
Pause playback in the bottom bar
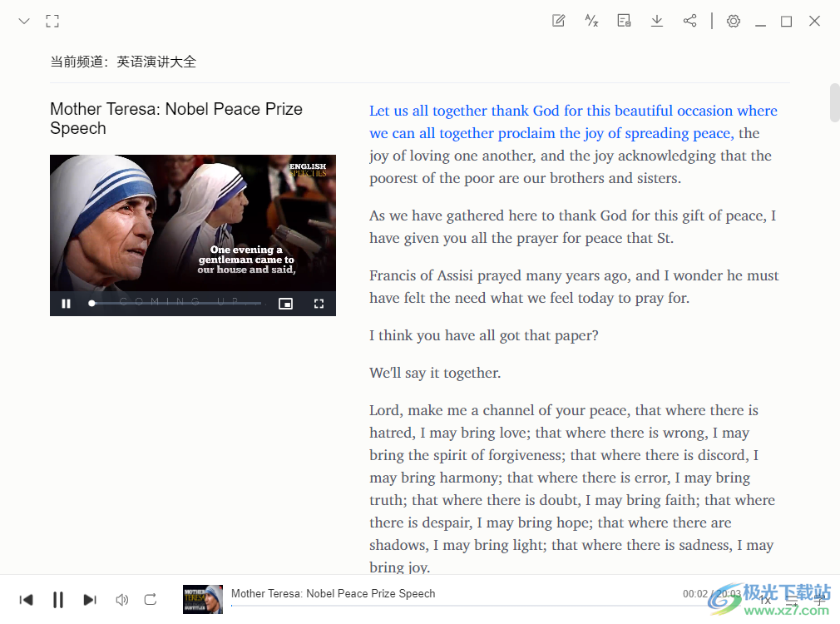[x=58, y=599]
